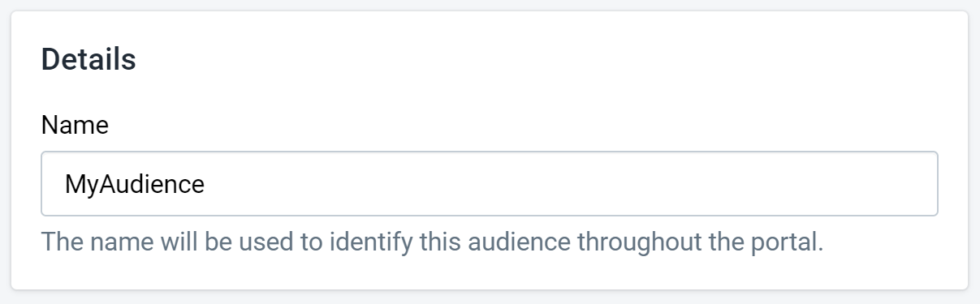The width and height of the screenshot is (980, 304).
Task: Click middle of the Name text input
Action: click(490, 183)
